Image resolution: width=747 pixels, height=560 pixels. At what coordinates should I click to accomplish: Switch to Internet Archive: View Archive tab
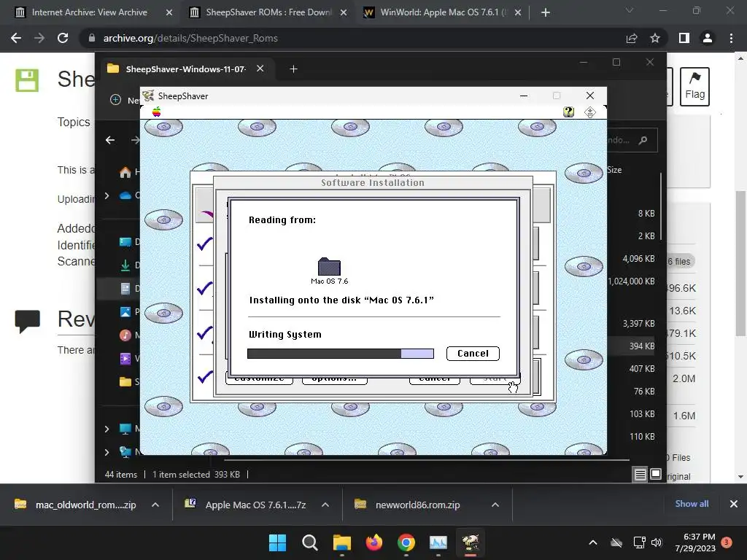[90, 12]
